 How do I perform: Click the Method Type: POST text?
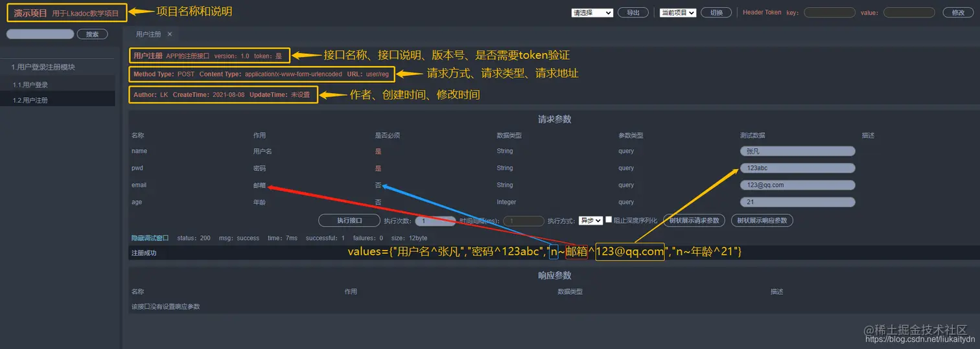[164, 74]
